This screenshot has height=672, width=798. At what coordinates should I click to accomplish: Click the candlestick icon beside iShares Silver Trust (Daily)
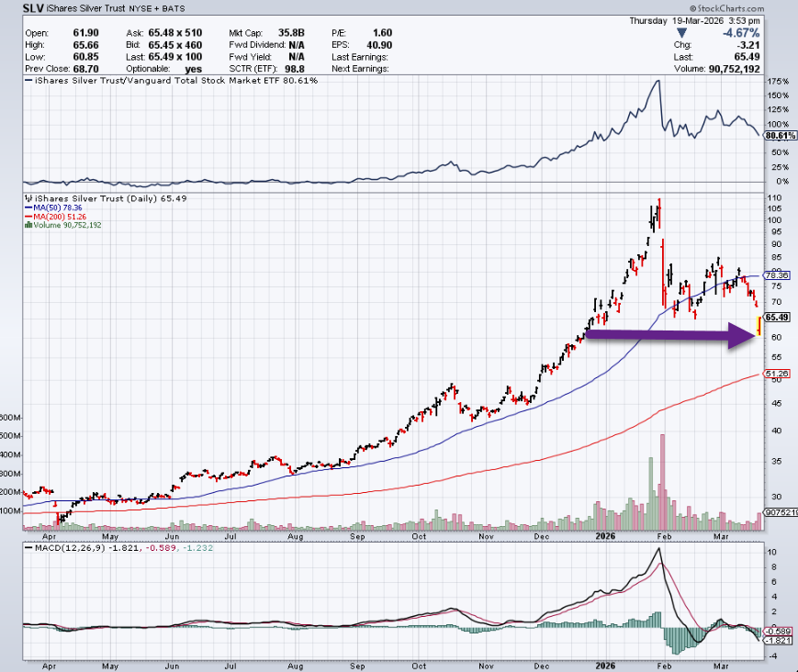point(28,197)
